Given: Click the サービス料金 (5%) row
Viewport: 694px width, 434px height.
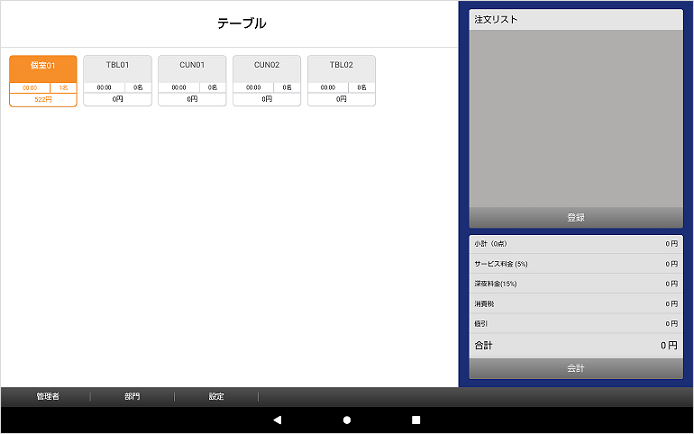Looking at the screenshot, I should pos(575,264).
